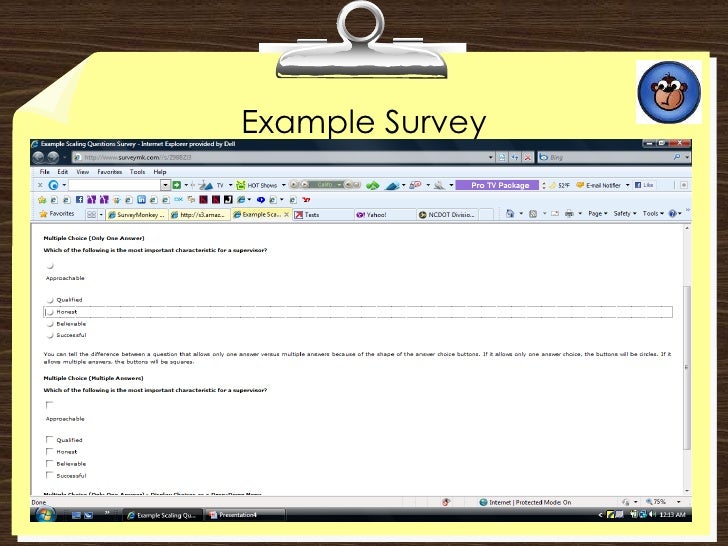Select the Believable radio button
The image size is (728, 546).
50,324
